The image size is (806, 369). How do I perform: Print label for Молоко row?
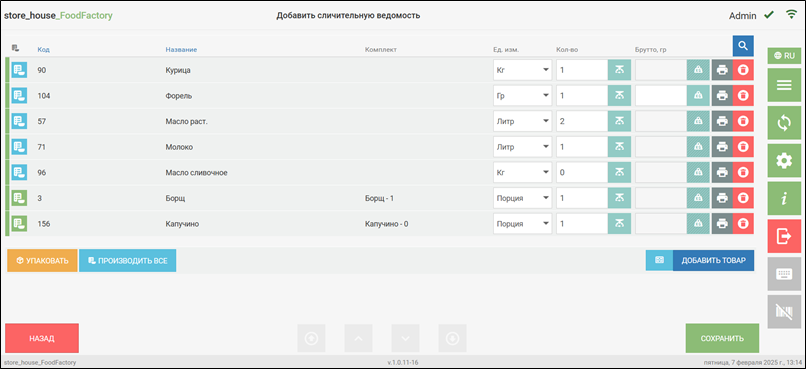click(722, 147)
